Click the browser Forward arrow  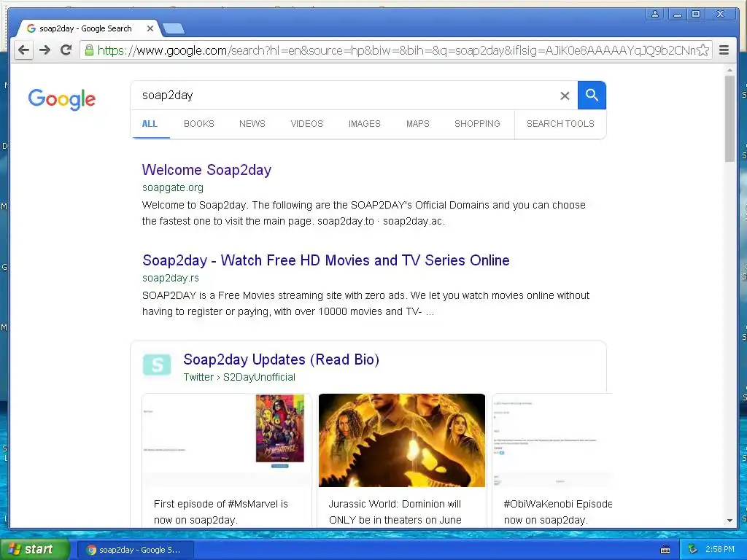coord(44,50)
